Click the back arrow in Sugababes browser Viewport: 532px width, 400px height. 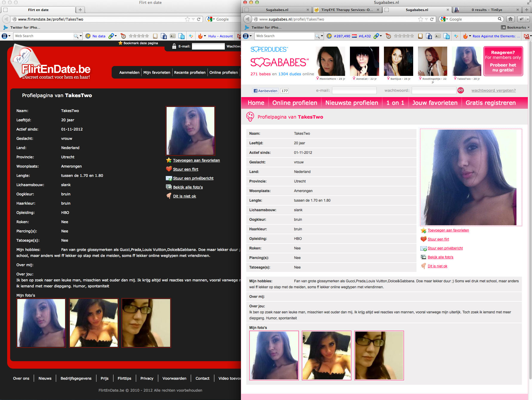click(247, 19)
